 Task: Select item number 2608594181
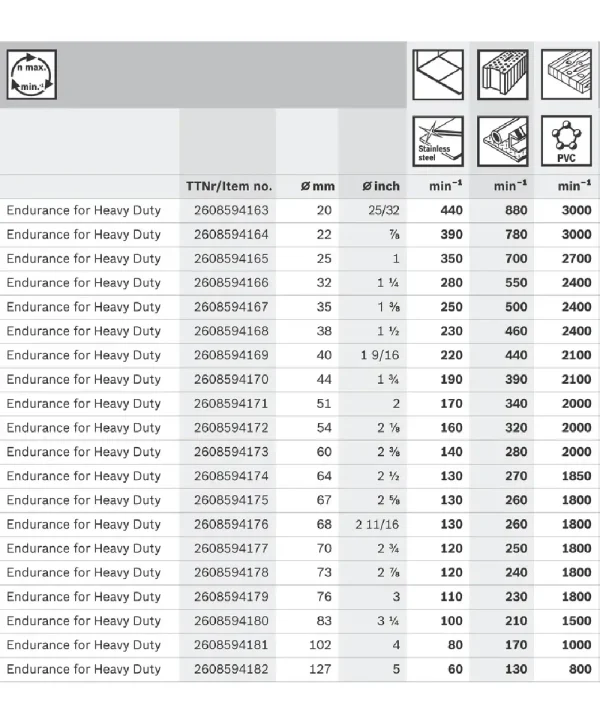pyautogui.click(x=231, y=645)
